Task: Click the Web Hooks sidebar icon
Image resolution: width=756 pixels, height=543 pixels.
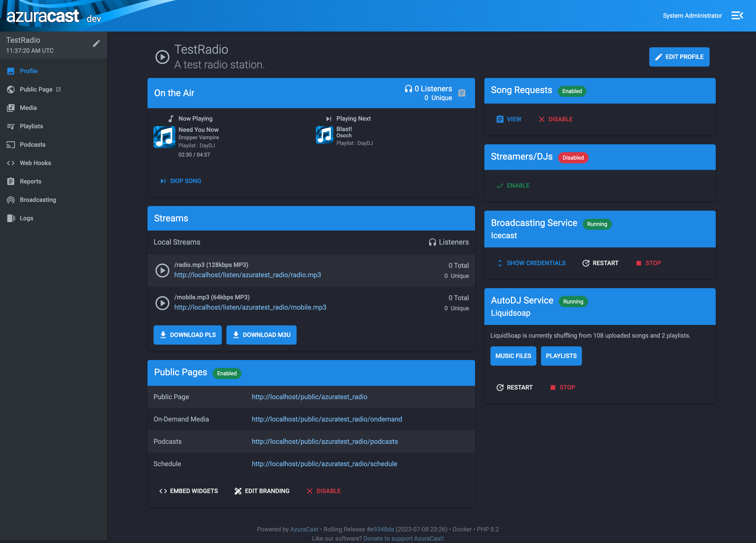Action: pyautogui.click(x=11, y=163)
